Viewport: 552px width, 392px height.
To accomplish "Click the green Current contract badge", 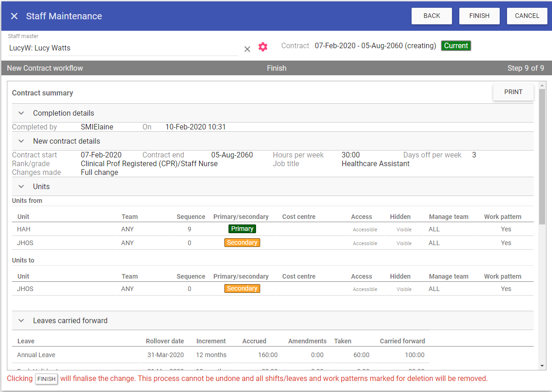I will (456, 46).
